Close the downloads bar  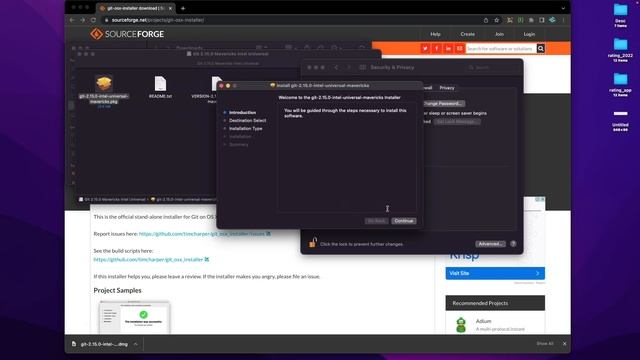coord(564,344)
